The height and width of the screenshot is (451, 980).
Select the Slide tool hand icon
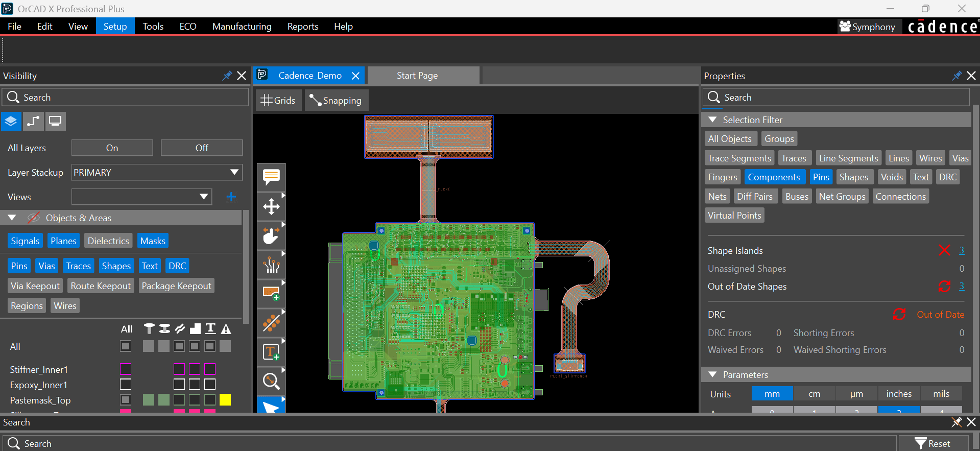271,235
